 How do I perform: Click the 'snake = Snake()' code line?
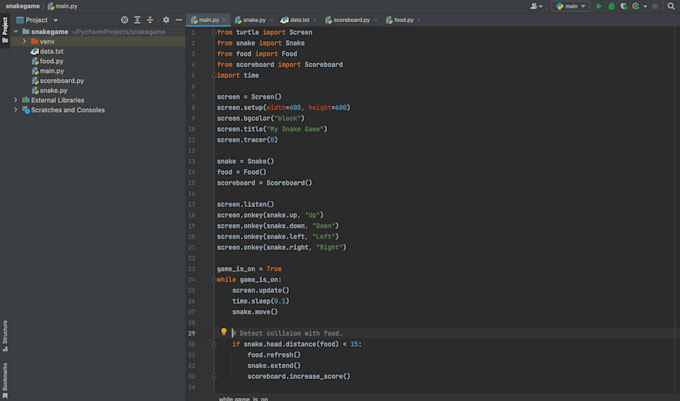[x=245, y=161]
